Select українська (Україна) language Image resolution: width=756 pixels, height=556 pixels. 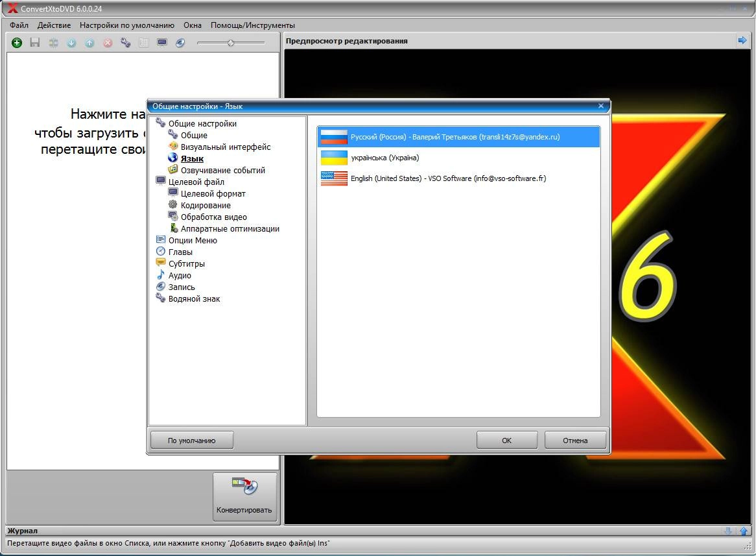458,158
